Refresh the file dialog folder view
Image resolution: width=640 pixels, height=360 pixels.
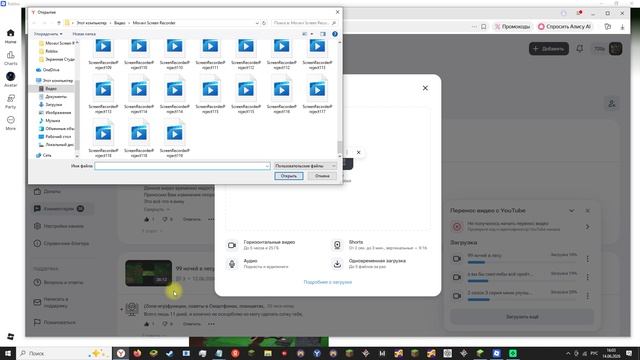click(x=264, y=23)
